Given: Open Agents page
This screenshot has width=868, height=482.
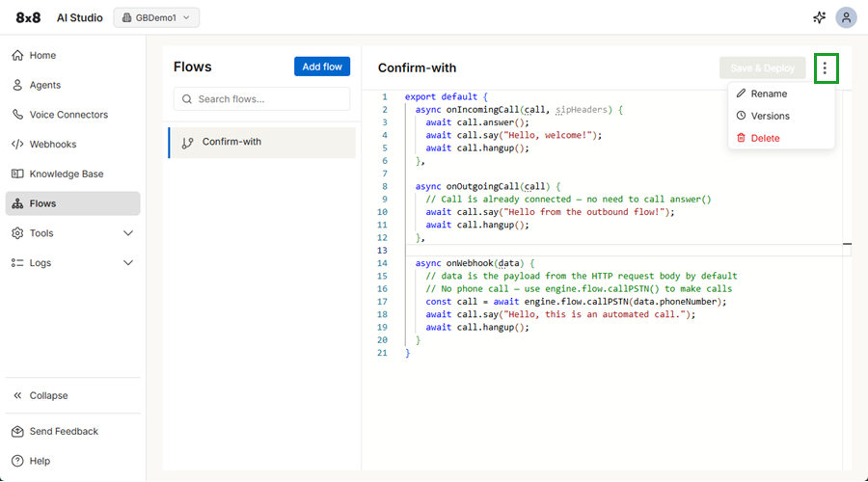Looking at the screenshot, I should (72, 85).
